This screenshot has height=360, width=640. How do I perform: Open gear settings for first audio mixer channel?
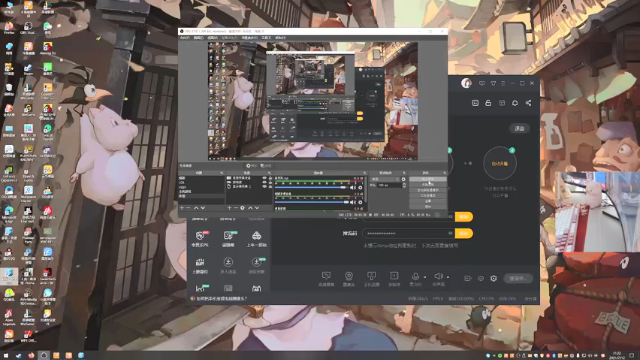click(360, 187)
